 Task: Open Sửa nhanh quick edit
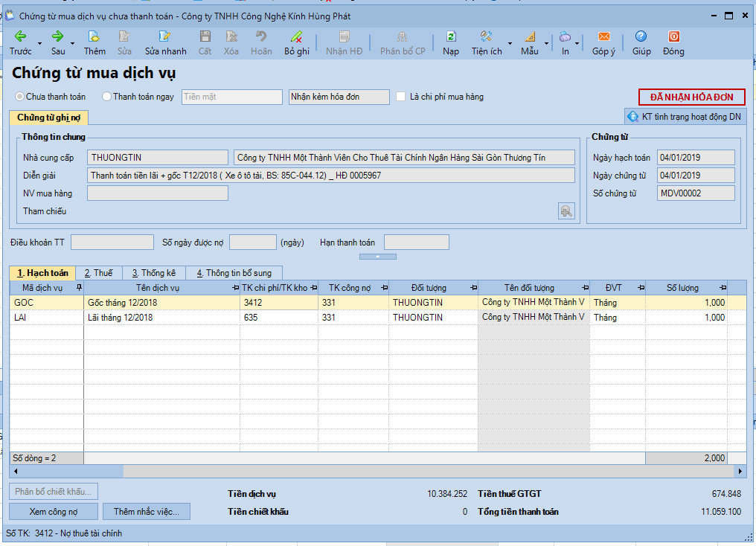pos(165,36)
